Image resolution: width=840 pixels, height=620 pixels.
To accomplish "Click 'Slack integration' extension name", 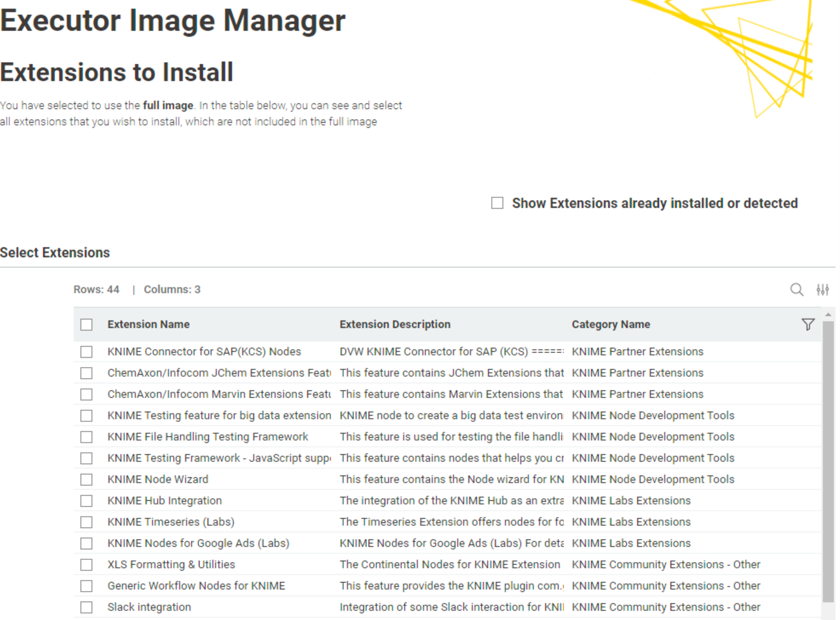I will [149, 607].
